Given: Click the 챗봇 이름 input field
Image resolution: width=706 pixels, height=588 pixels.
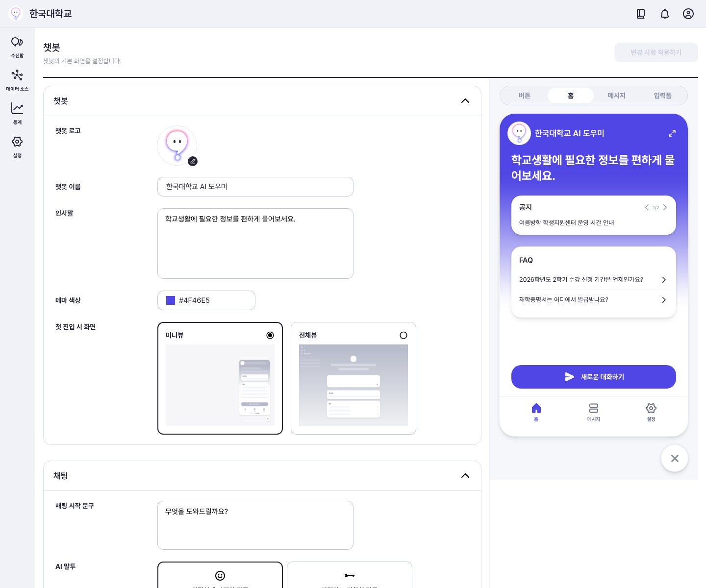Looking at the screenshot, I should click(x=255, y=187).
